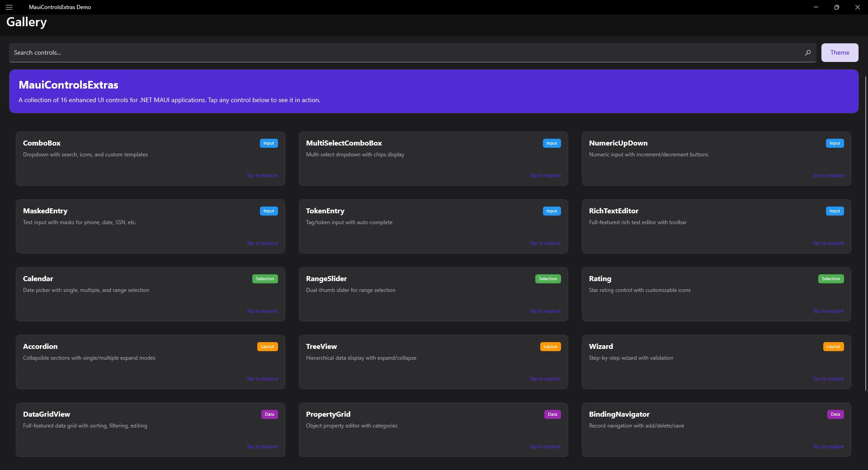The height and width of the screenshot is (470, 868).
Task: Click 'Tap to explore' on Wizard card
Action: (x=828, y=379)
